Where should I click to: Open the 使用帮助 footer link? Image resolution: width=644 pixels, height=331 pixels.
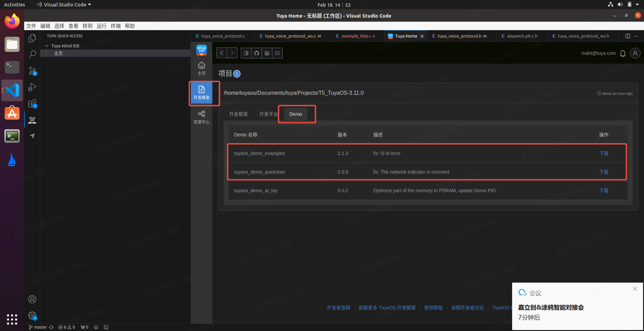[x=433, y=308]
